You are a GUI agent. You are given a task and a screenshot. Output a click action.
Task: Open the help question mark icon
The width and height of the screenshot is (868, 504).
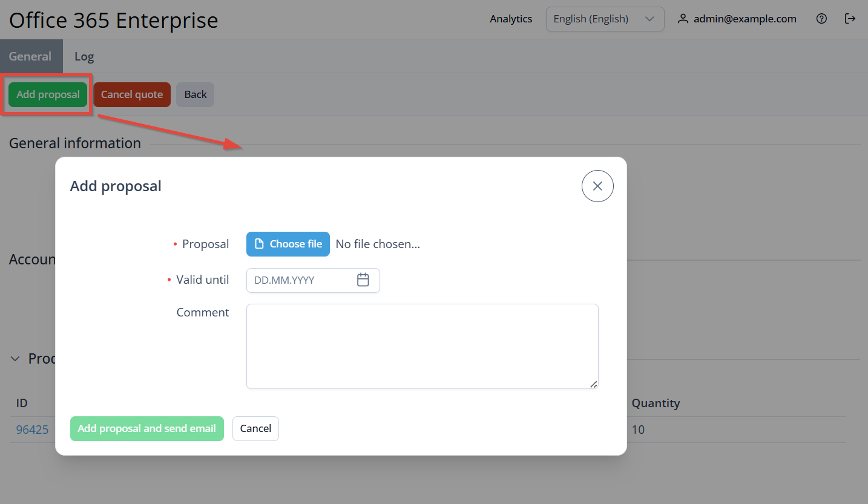click(821, 19)
